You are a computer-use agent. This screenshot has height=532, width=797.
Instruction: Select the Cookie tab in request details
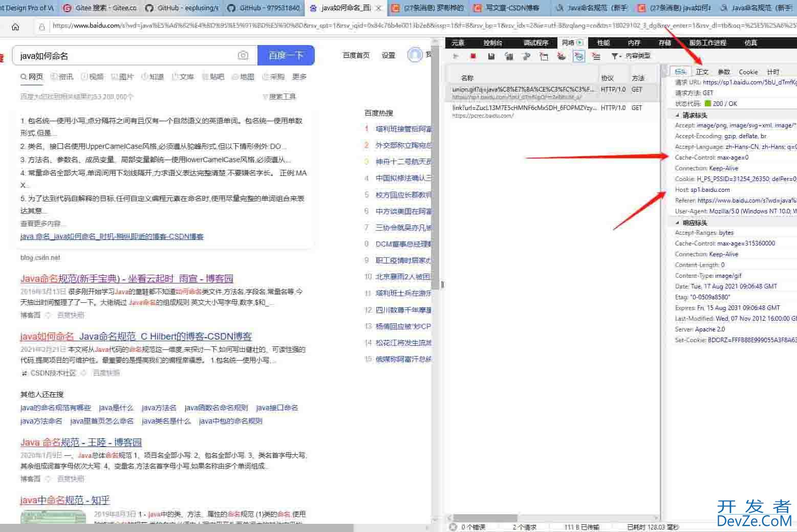point(748,72)
